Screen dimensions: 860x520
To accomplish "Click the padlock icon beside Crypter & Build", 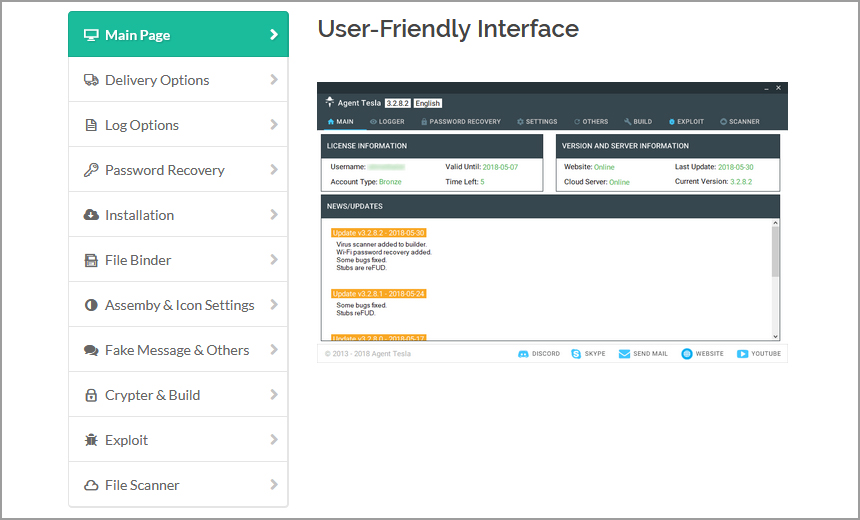I will coord(91,395).
